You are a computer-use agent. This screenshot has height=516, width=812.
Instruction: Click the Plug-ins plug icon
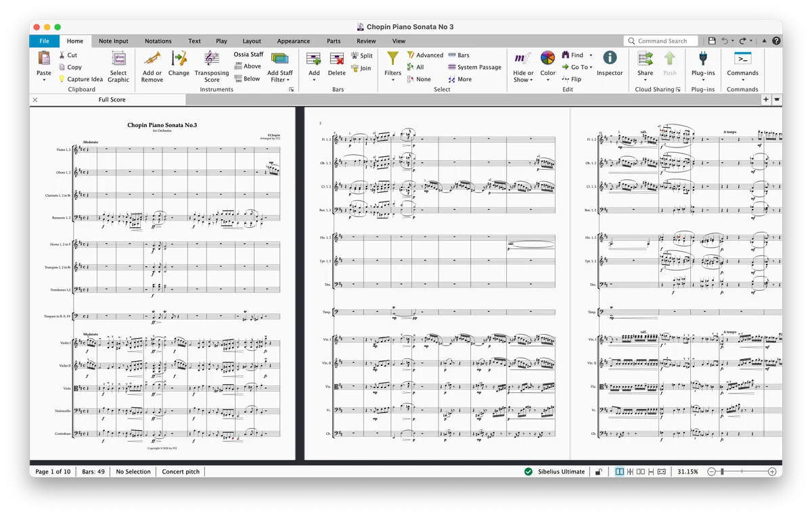click(x=703, y=58)
